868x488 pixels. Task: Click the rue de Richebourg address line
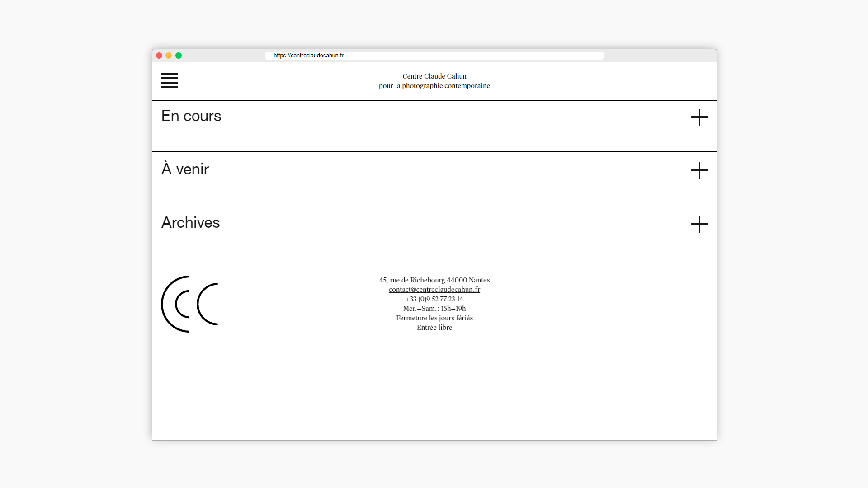click(x=434, y=280)
